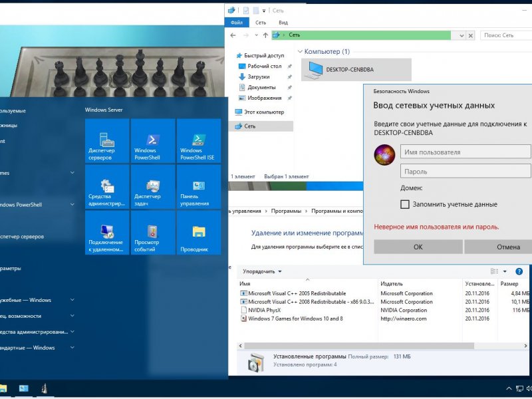This screenshot has height=399, width=532.
Task: Open recent locations dropdown arrow
Action: (256, 35)
